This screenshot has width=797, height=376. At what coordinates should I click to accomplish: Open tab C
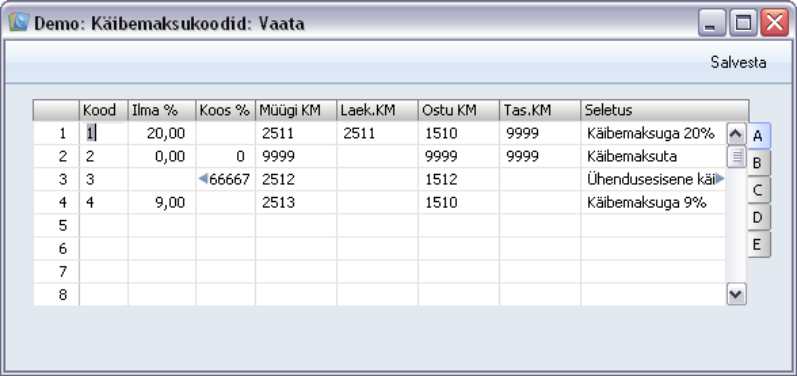(758, 191)
